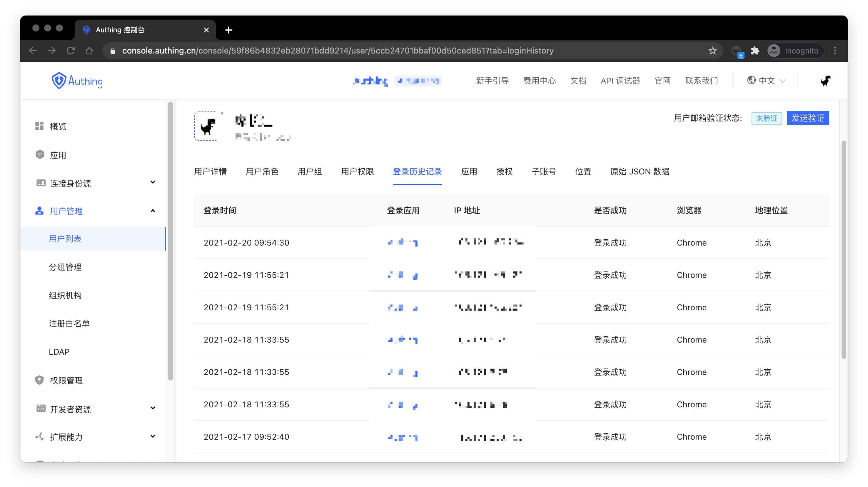The height and width of the screenshot is (487, 868).
Task: Click the 权限管理 shield icon
Action: tap(39, 380)
